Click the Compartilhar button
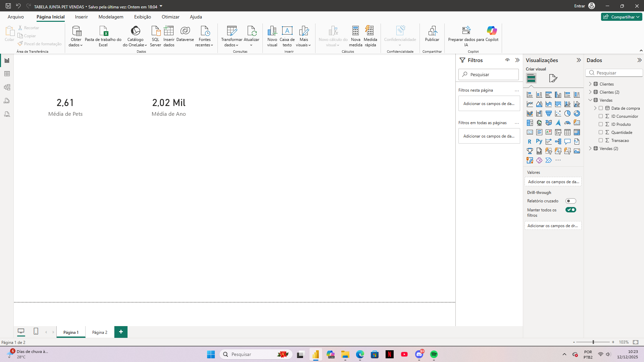Image resolution: width=644 pixels, height=362 pixels. pyautogui.click(x=622, y=17)
